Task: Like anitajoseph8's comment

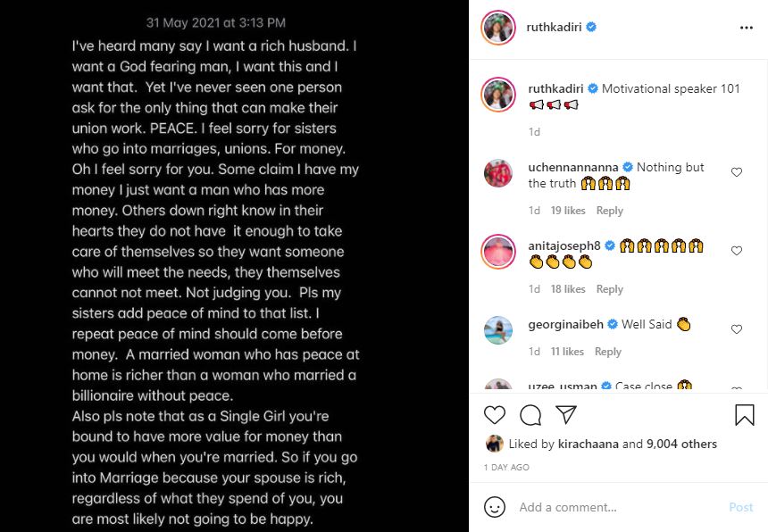Action: pyautogui.click(x=737, y=251)
